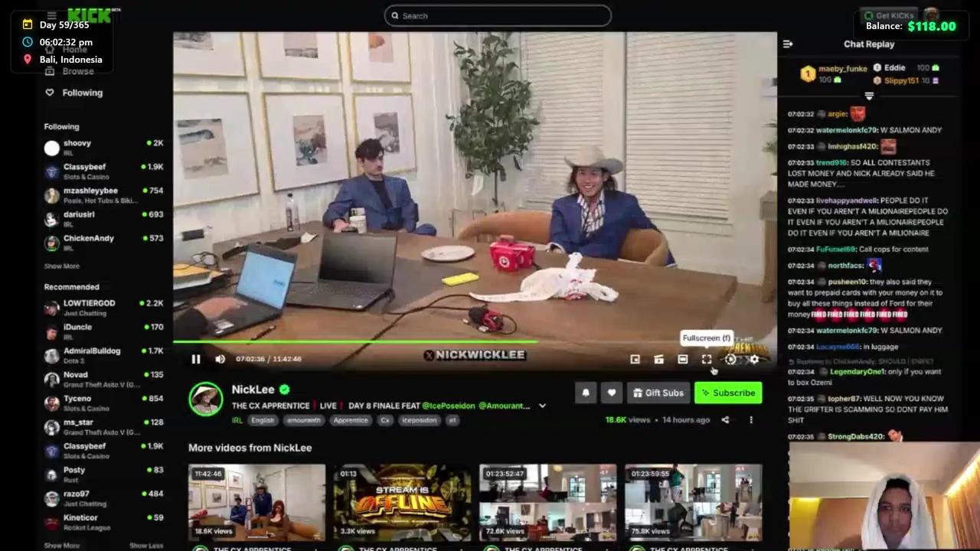This screenshot has height=551, width=980.
Task: Subscribe to NickLee
Action: coord(728,393)
